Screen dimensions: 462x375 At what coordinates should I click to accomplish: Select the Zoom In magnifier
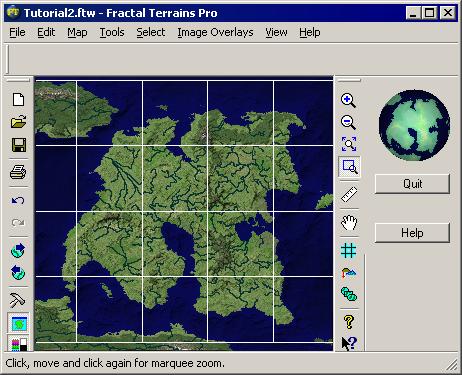[348, 100]
